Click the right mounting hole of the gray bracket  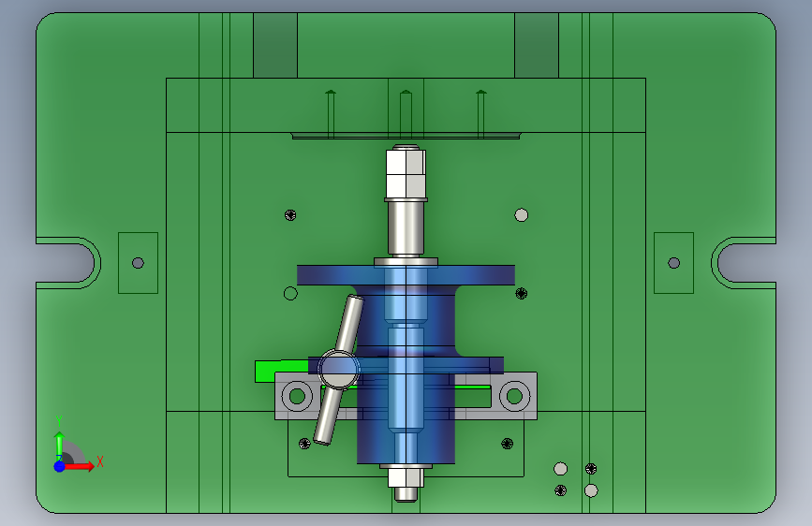[x=514, y=396]
